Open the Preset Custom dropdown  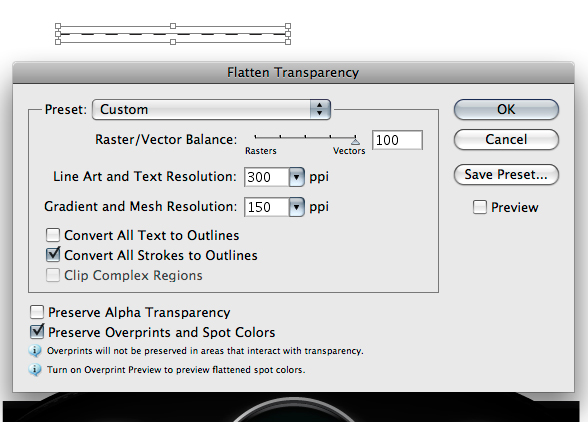(x=212, y=110)
